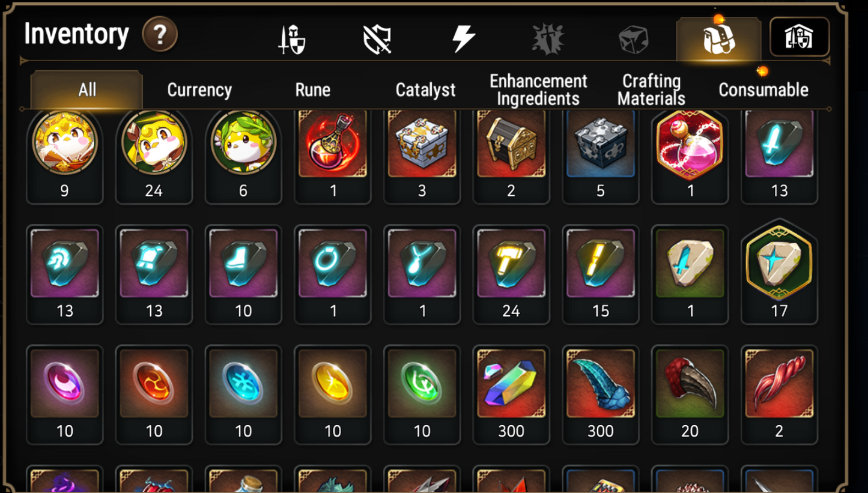The height and width of the screenshot is (493, 868).
Task: Open the guild house storage icon
Action: (800, 37)
